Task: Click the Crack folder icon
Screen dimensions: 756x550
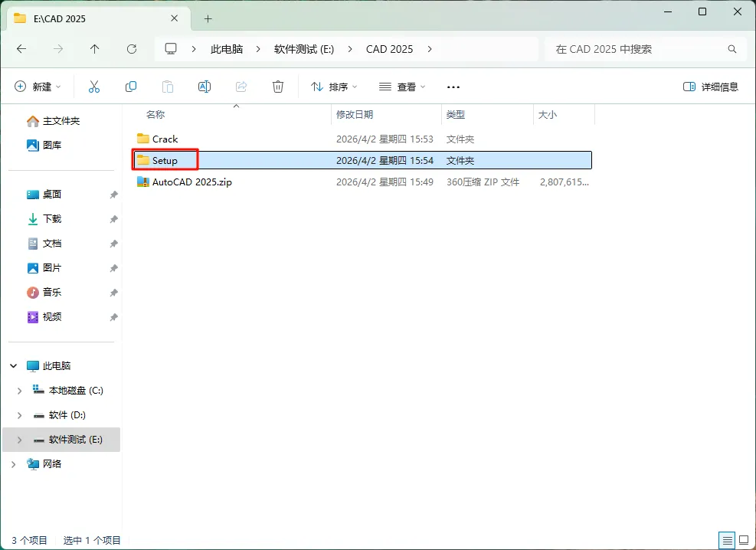Action: pos(143,139)
